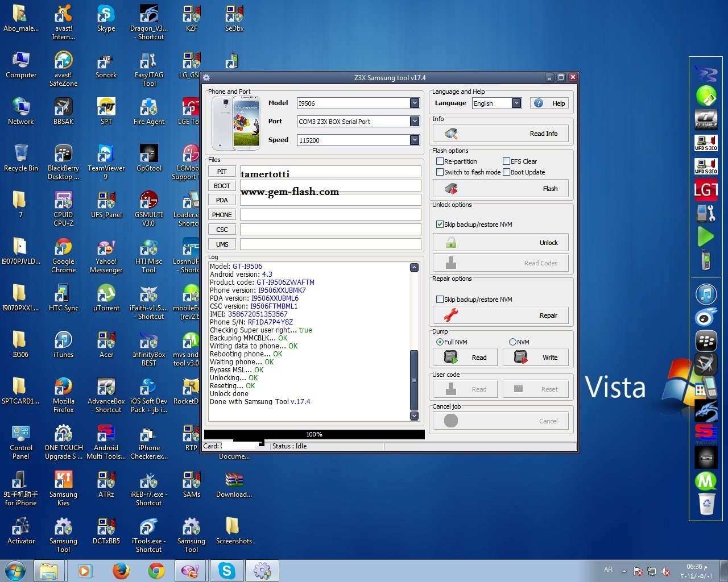The width and height of the screenshot is (728, 582).
Task: Click the Skype icon in the taskbar
Action: click(227, 571)
